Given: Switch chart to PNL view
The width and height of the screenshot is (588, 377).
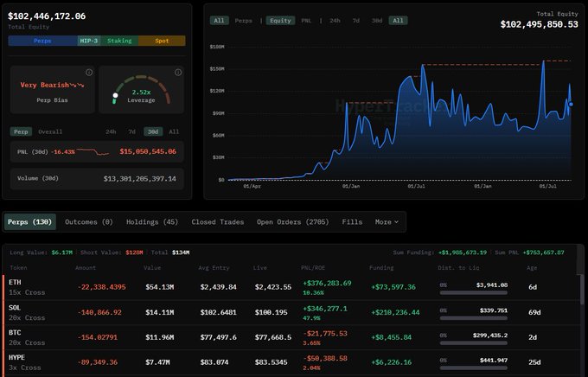Looking at the screenshot, I should pyautogui.click(x=306, y=21).
